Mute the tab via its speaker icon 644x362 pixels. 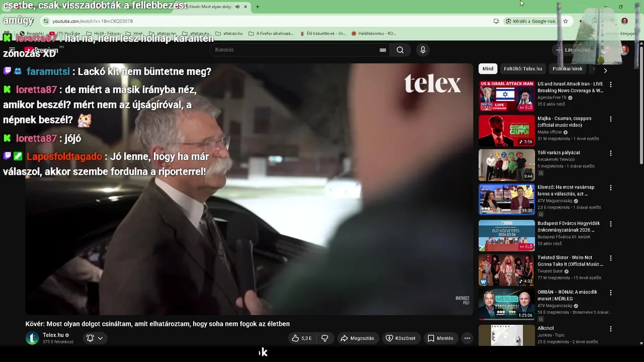point(237,7)
